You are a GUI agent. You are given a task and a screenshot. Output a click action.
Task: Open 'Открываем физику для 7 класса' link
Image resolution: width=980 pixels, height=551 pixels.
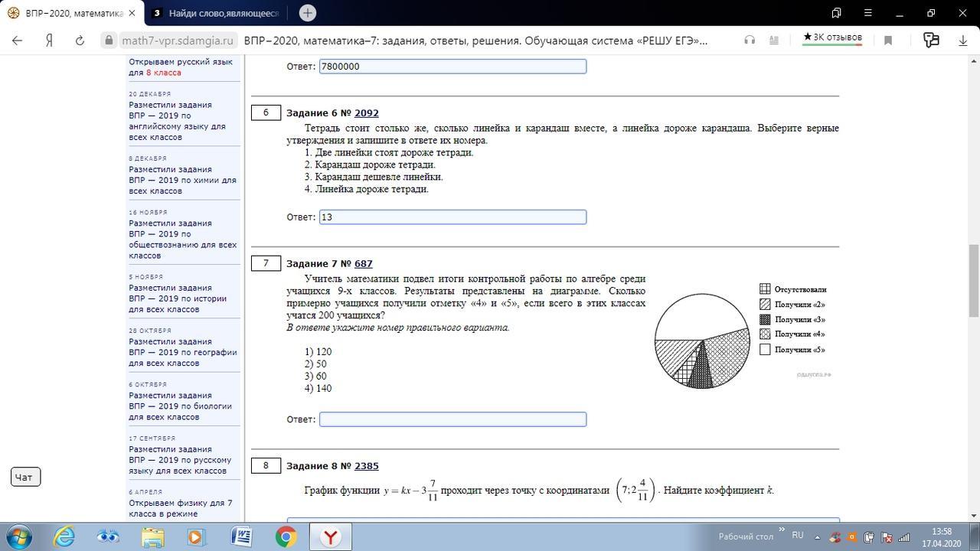pos(180,508)
